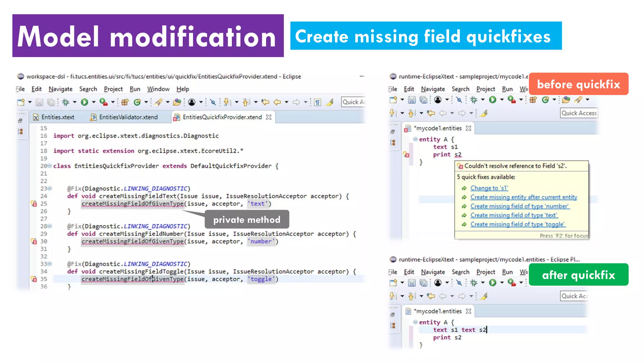Click Back arrow in workspace-dsl toolbar
Viewport: 644px width, 362px height.
point(277,102)
